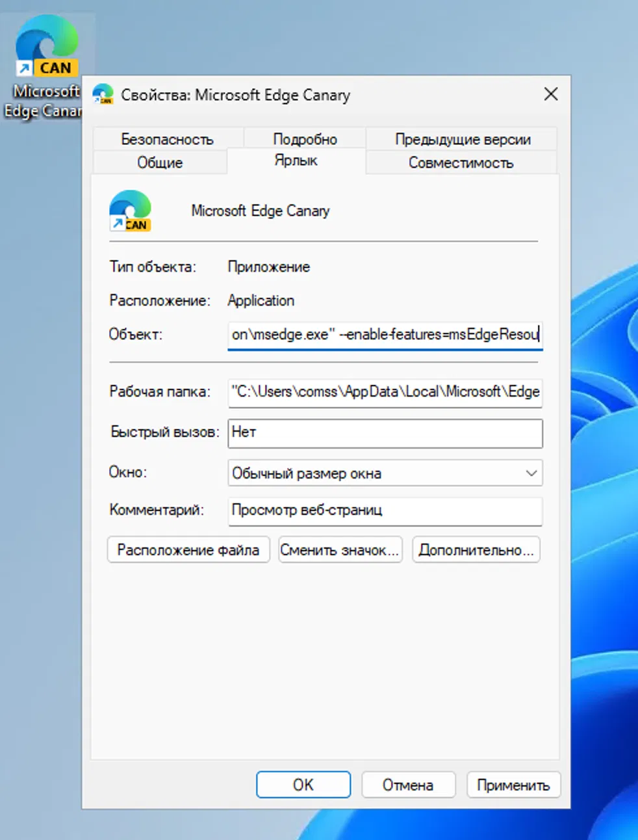Screen dimensions: 638x840
Task: Click the Отмена button
Action: pos(408,785)
